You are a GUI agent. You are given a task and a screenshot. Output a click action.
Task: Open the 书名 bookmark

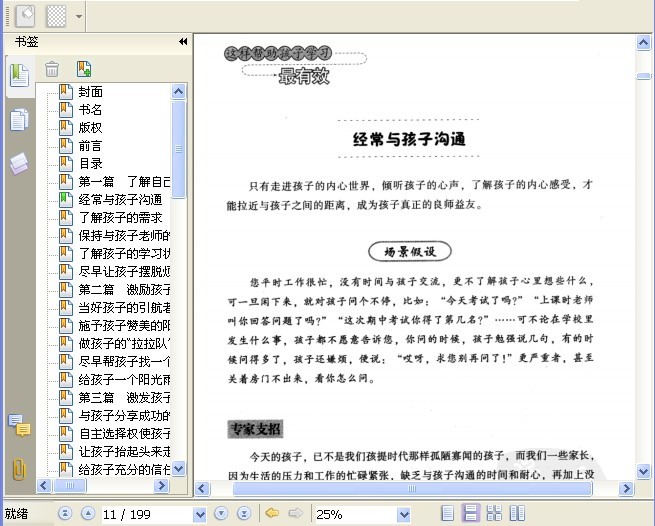[90, 109]
